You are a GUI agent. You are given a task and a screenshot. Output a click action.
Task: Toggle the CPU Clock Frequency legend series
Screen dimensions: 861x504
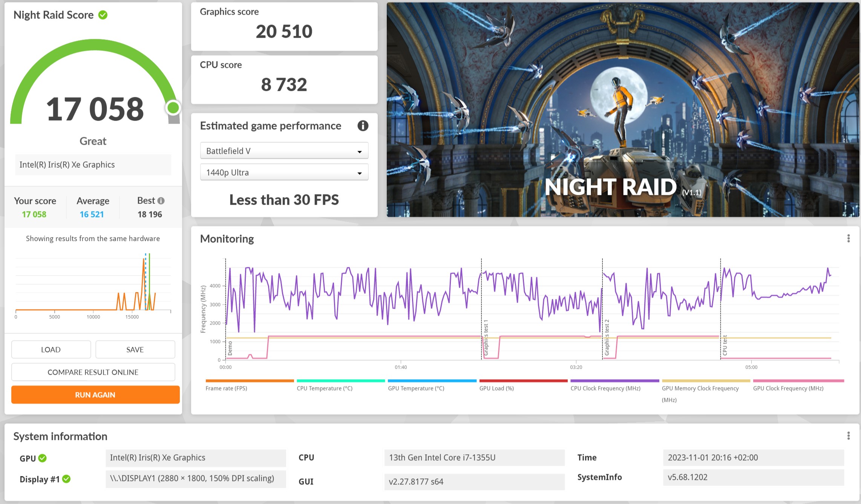[614, 385]
